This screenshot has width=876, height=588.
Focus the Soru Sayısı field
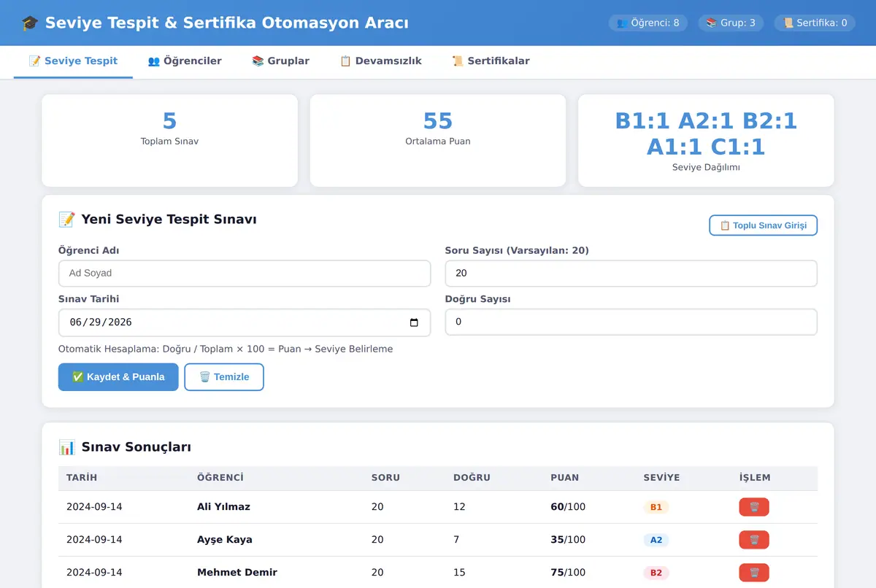point(631,274)
